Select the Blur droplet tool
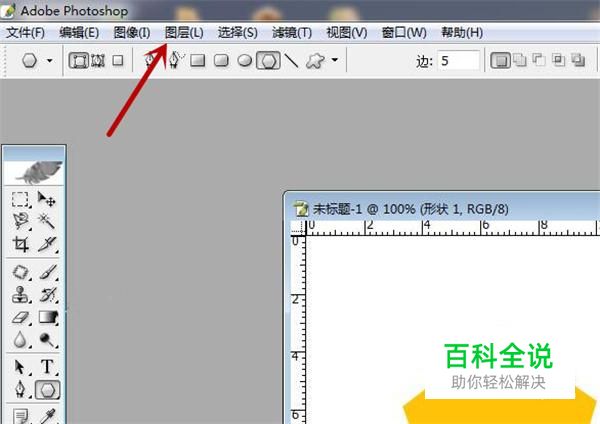The image size is (600, 424). tap(20, 339)
